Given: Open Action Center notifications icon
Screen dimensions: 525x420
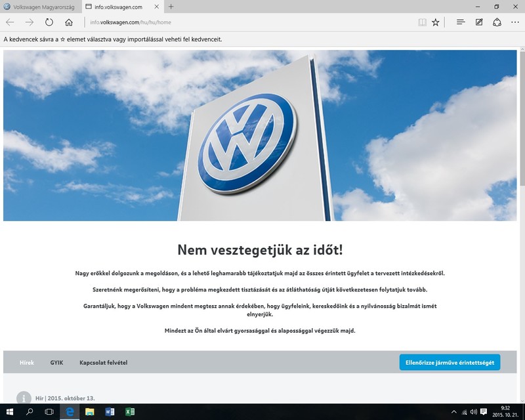Looking at the screenshot, I should (484, 411).
